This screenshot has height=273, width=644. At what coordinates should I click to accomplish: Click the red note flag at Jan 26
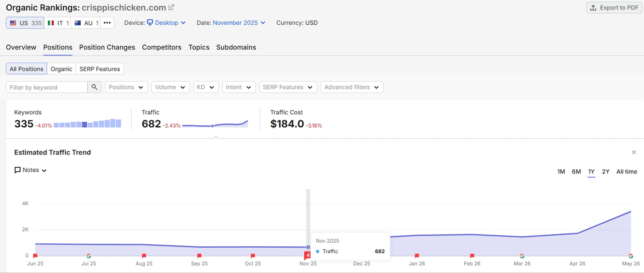[417, 256]
